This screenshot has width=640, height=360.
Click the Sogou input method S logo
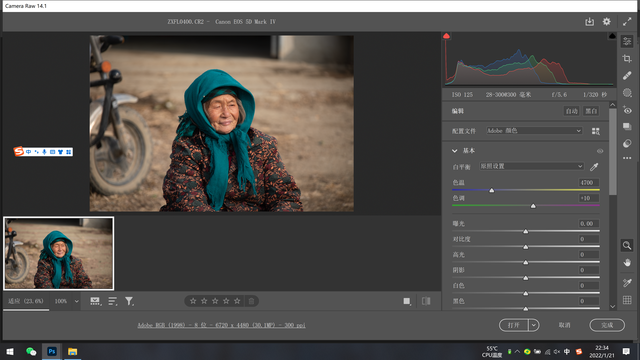tap(19, 151)
